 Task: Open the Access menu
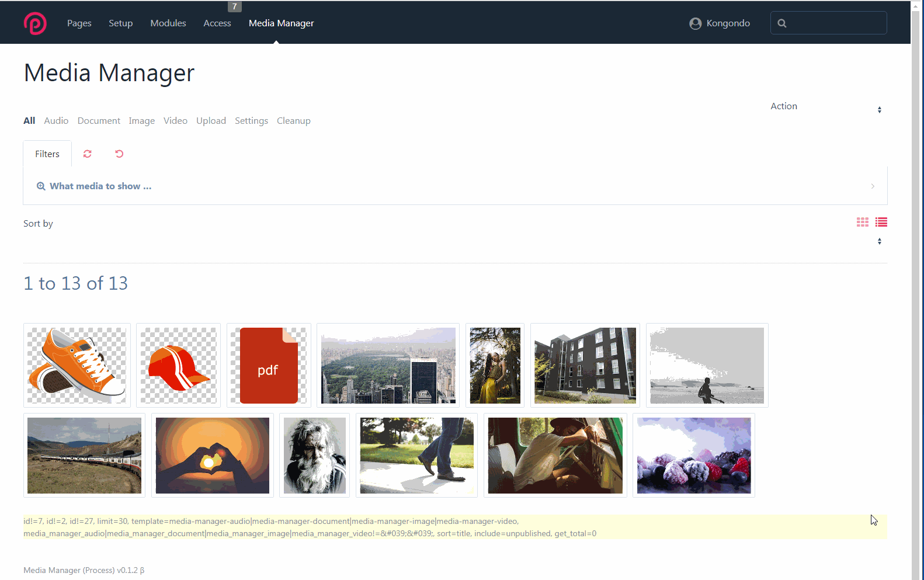[x=217, y=23]
